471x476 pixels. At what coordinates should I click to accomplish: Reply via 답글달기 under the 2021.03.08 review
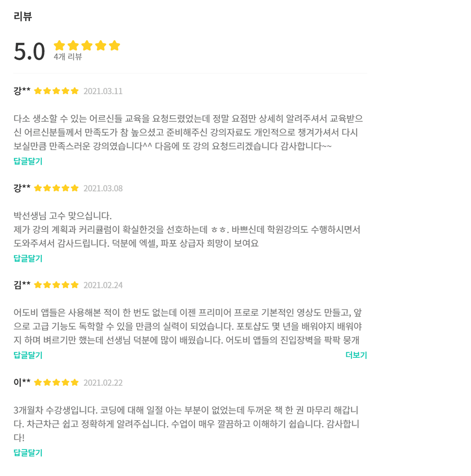[x=28, y=258]
